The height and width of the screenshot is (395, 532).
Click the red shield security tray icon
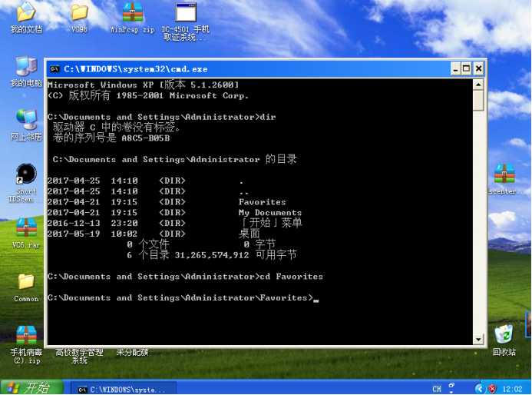pos(492,389)
